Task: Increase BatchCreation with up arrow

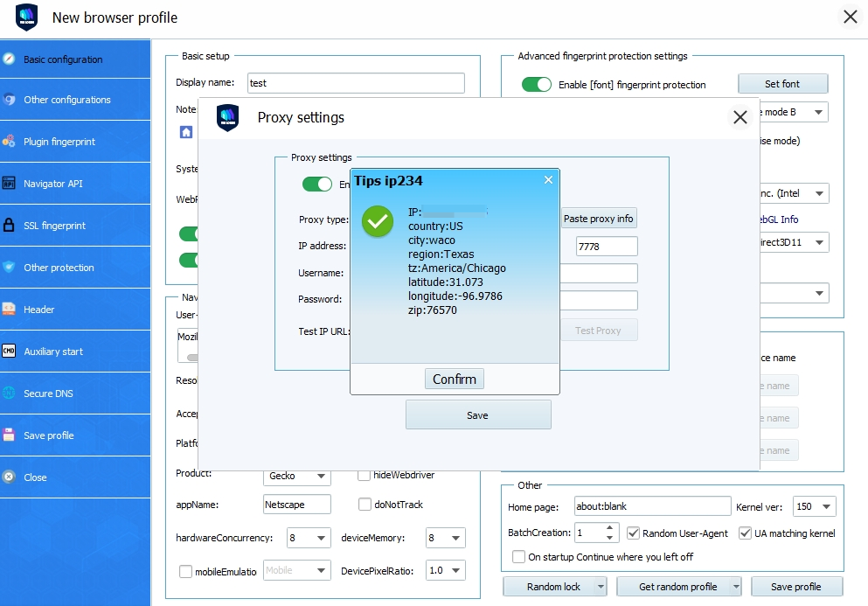Action: pos(609,528)
